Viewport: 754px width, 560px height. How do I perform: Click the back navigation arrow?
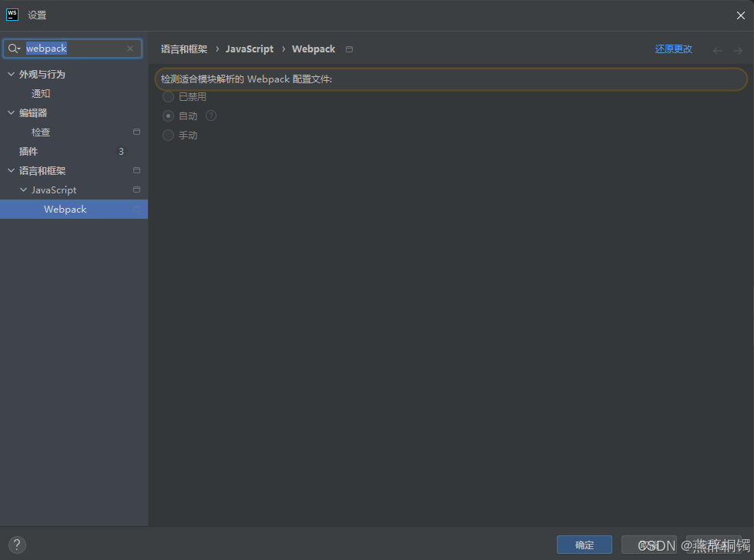tap(718, 50)
